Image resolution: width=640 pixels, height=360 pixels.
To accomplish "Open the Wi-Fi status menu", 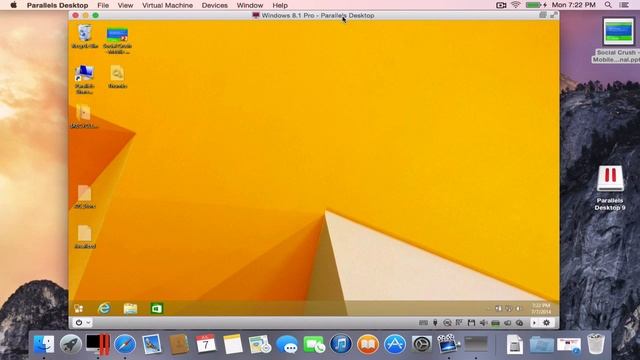I will coord(516,5).
